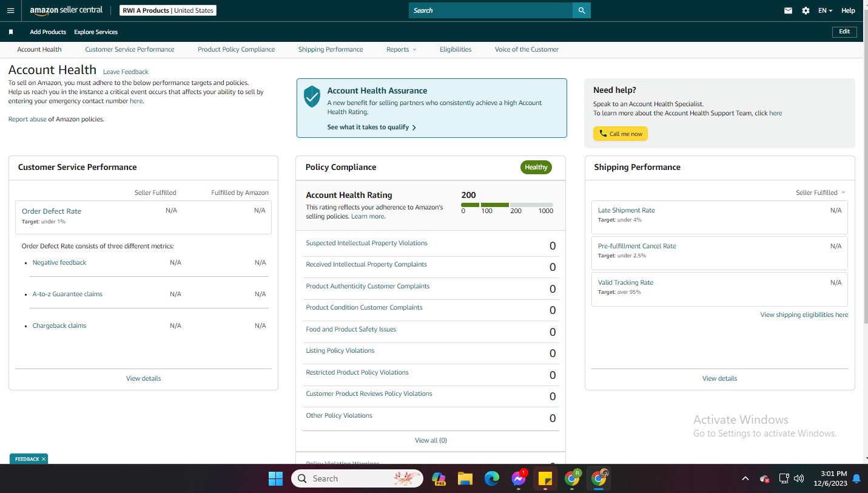Open the Seller Fulfilled dropdown in Shipping Performance
Screen dimensions: 868x493
click(820, 192)
